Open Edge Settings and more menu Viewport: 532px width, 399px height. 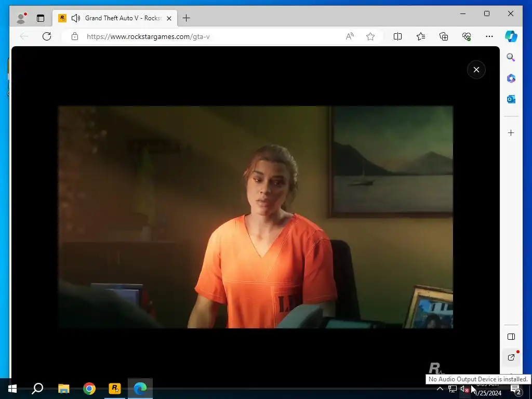[x=489, y=36]
